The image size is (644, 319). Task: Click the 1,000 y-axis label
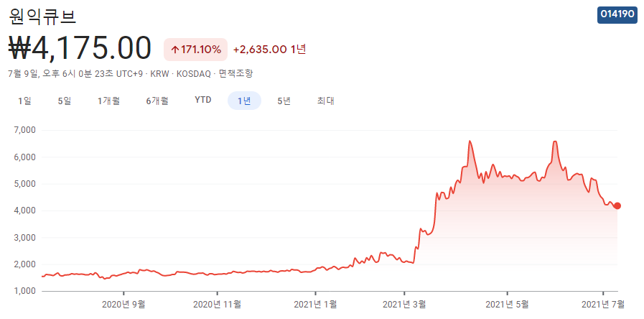coord(25,292)
